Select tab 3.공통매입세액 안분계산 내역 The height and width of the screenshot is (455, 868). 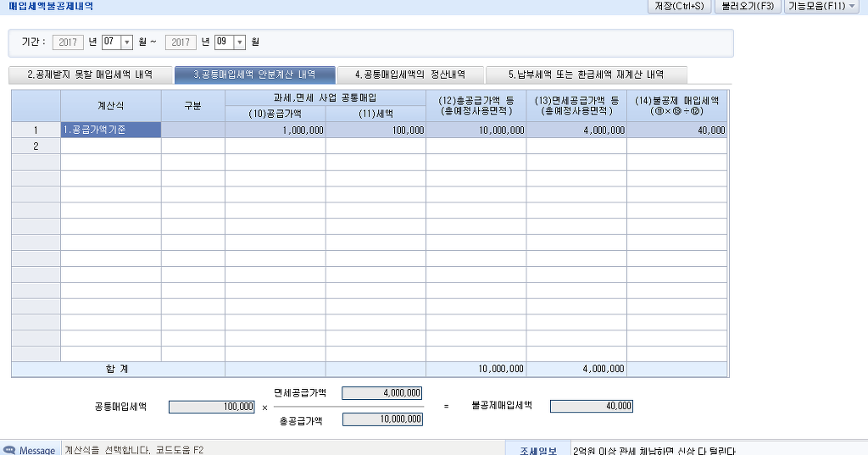(x=254, y=75)
